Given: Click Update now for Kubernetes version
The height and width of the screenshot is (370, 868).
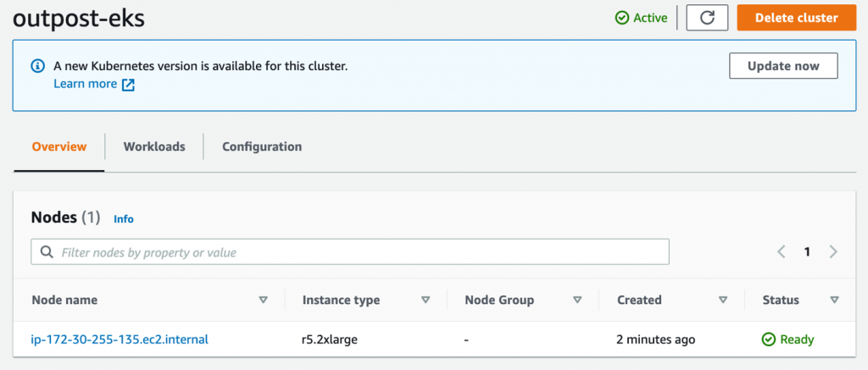Looking at the screenshot, I should click(x=783, y=66).
